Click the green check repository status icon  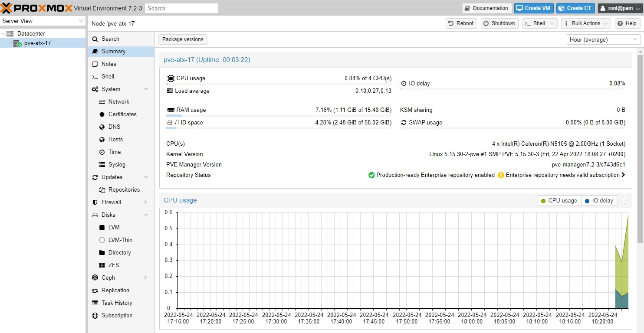point(371,175)
